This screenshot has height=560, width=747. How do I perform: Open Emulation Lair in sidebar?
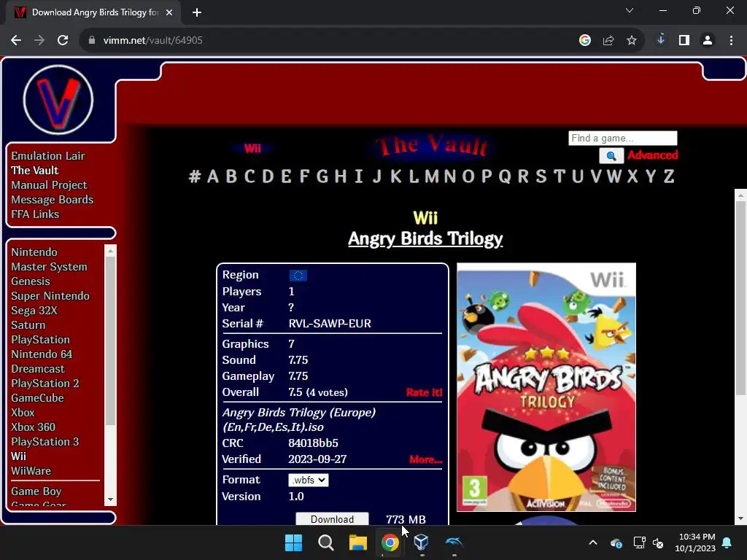click(48, 156)
